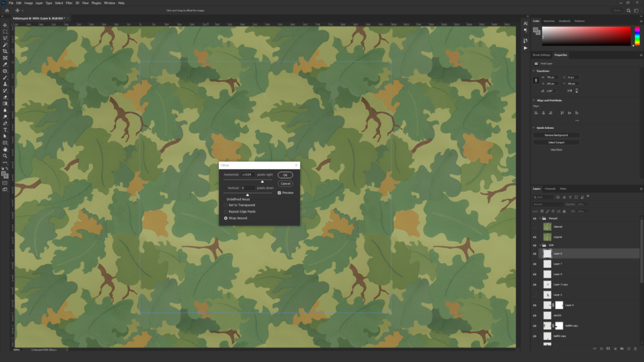Select the Hand tool

coord(5,149)
